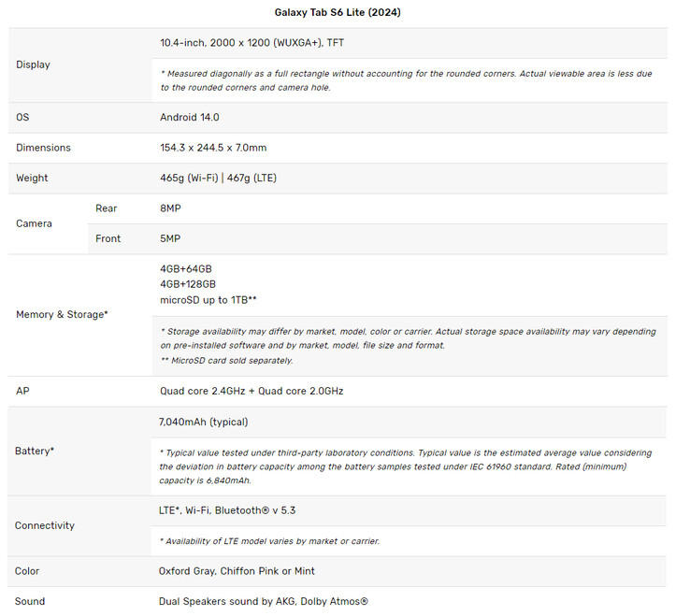Click the 465g (Wi-Fi) weight value
Image resolution: width=690 pixels, height=616 pixels.
tap(189, 178)
